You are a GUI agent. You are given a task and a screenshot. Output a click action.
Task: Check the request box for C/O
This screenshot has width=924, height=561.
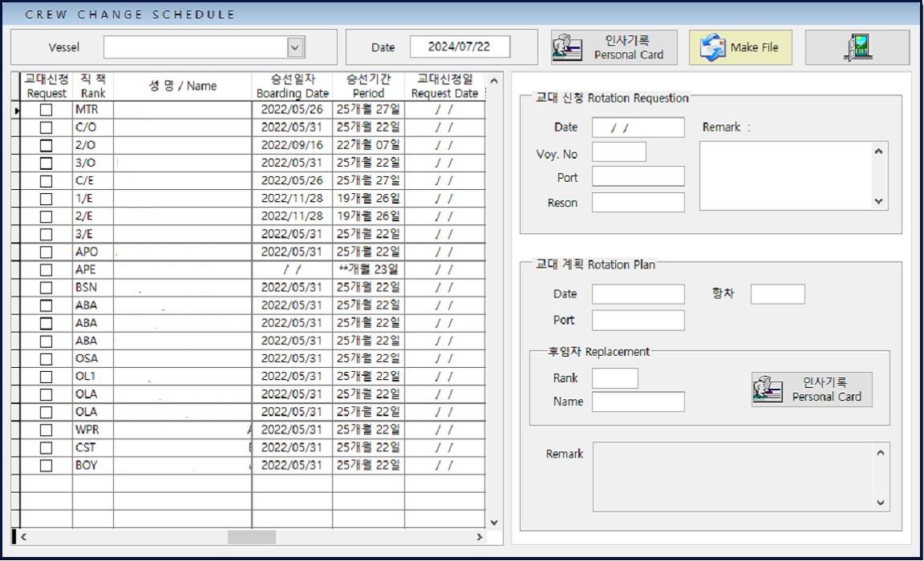46,127
